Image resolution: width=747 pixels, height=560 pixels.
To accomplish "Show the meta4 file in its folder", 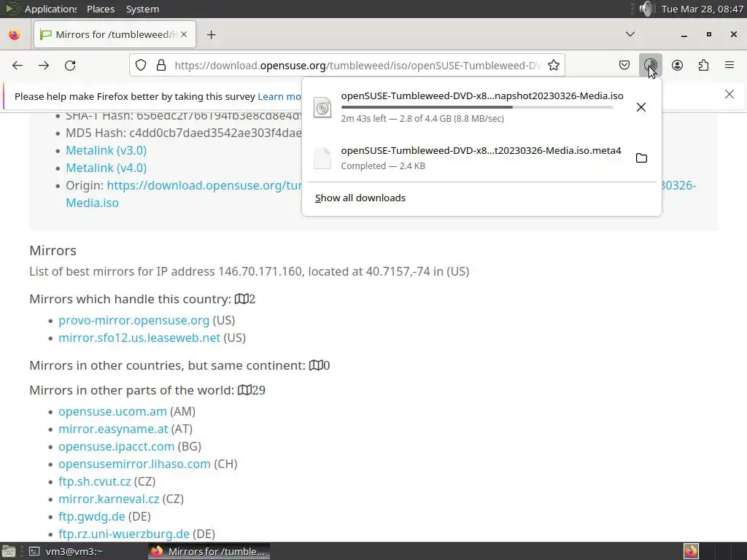I will click(x=641, y=158).
